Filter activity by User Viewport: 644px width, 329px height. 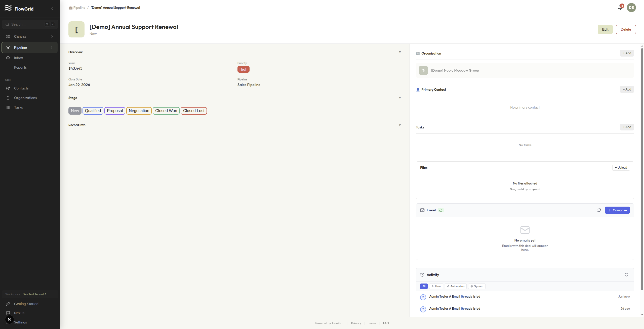click(436, 286)
